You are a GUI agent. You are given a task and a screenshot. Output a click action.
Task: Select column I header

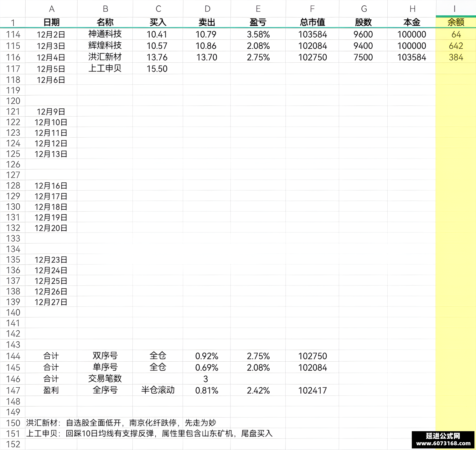tap(456, 9)
